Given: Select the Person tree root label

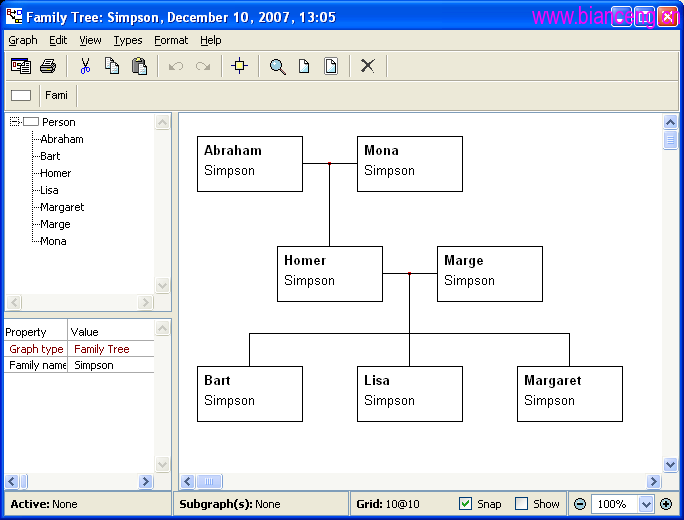Looking at the screenshot, I should (59, 122).
